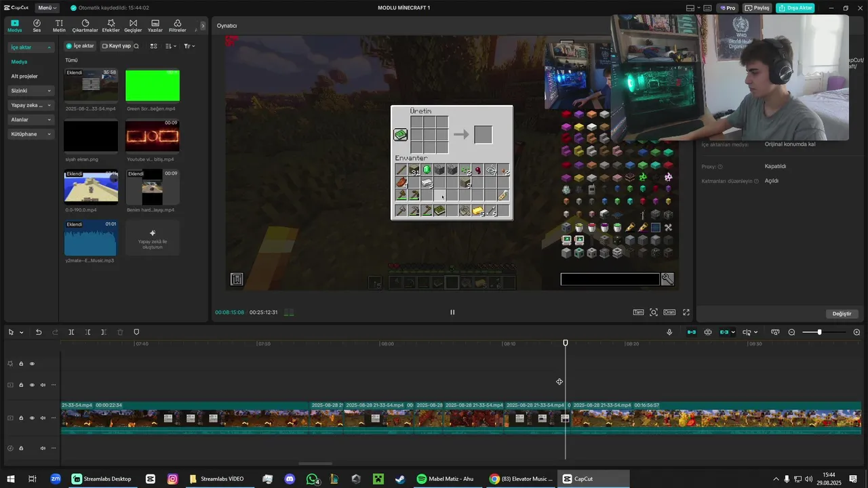Open the preview axis dropdown arrow

coord(756,332)
